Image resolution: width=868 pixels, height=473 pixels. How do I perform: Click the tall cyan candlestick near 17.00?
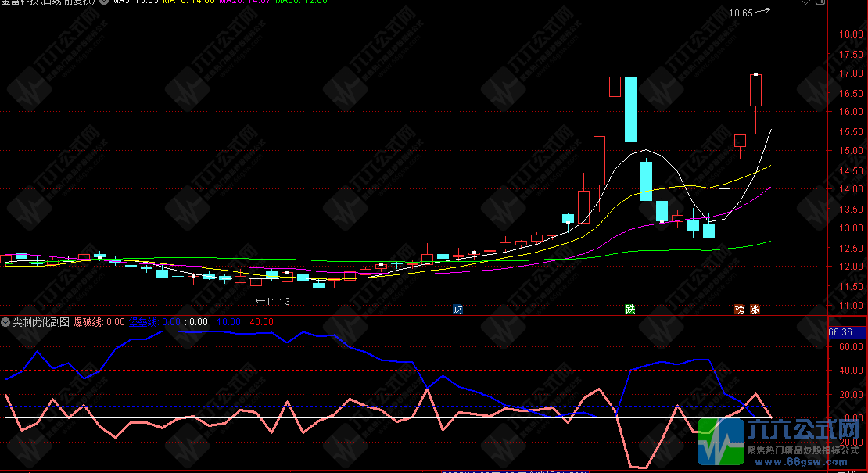click(630, 109)
